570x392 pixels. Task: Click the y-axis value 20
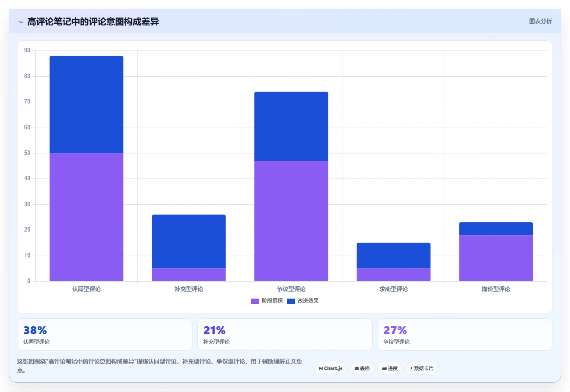click(27, 230)
